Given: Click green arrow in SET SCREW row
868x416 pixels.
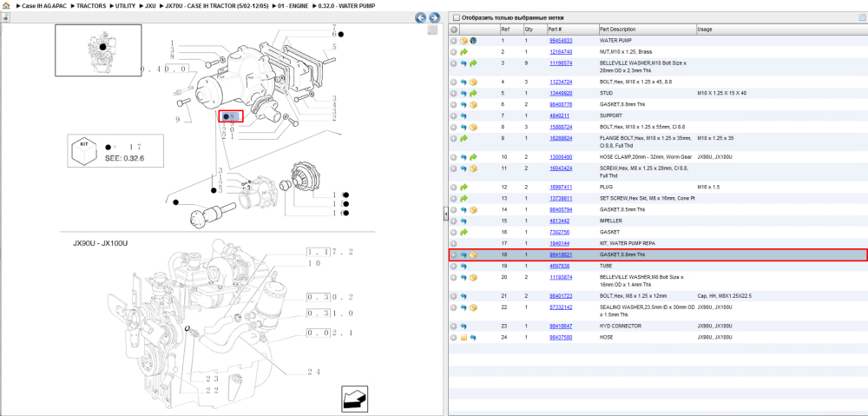Looking at the screenshot, I should click(464, 198).
